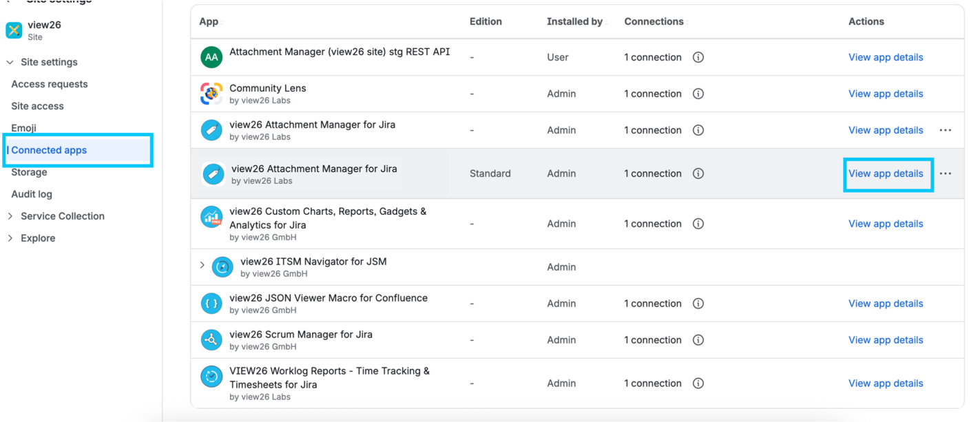The width and height of the screenshot is (980, 422).
Task: View app details for dash-edition Attachment Manager
Action: click(x=886, y=130)
